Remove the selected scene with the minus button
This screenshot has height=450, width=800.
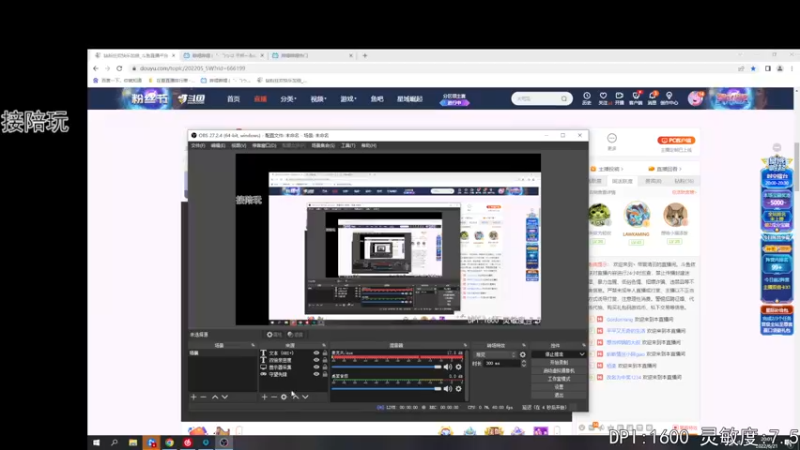point(203,397)
